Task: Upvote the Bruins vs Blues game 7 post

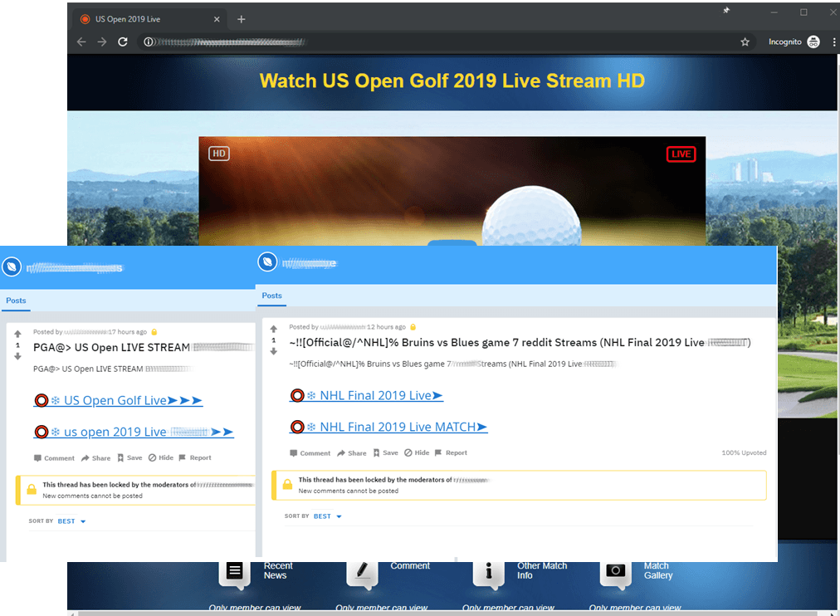Action: (x=274, y=329)
